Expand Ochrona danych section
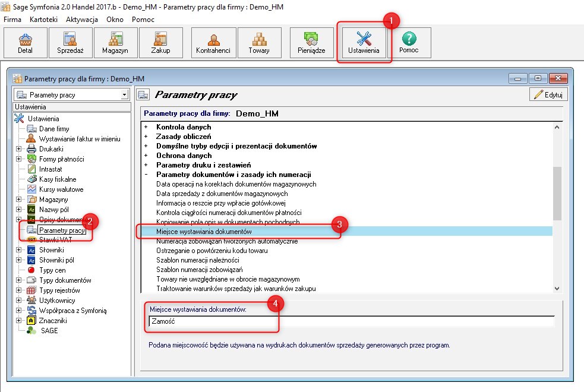The height and width of the screenshot is (392, 584). coord(146,156)
